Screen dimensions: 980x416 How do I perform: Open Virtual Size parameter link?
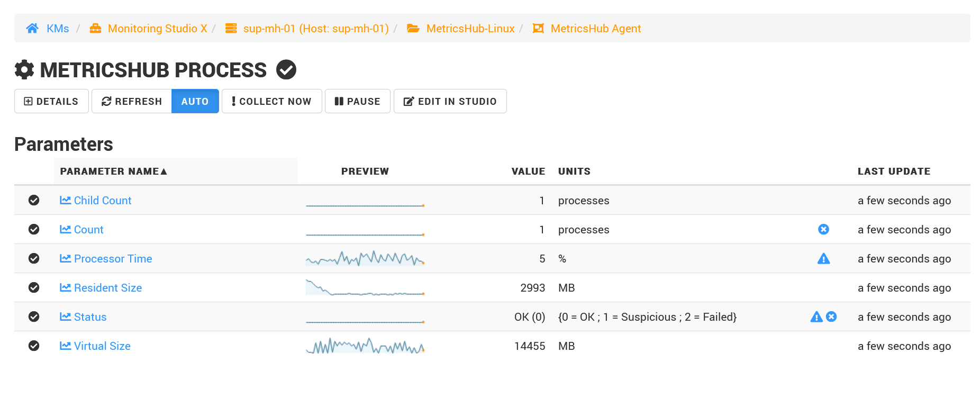tap(95, 346)
